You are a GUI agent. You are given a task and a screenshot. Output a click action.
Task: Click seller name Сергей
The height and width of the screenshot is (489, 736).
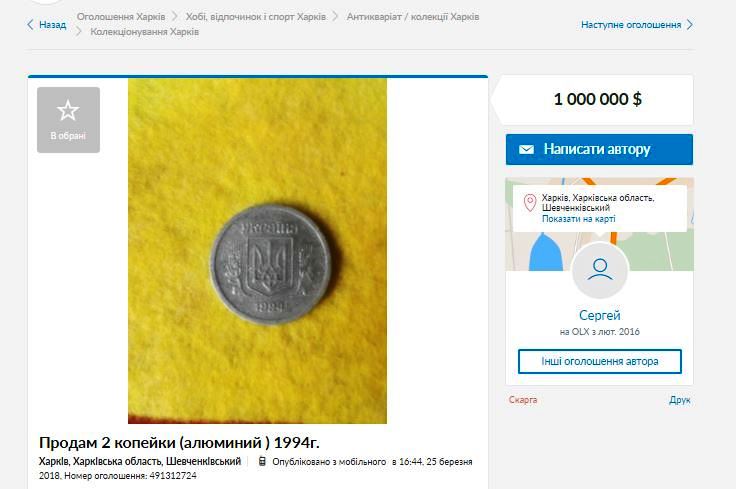600,315
